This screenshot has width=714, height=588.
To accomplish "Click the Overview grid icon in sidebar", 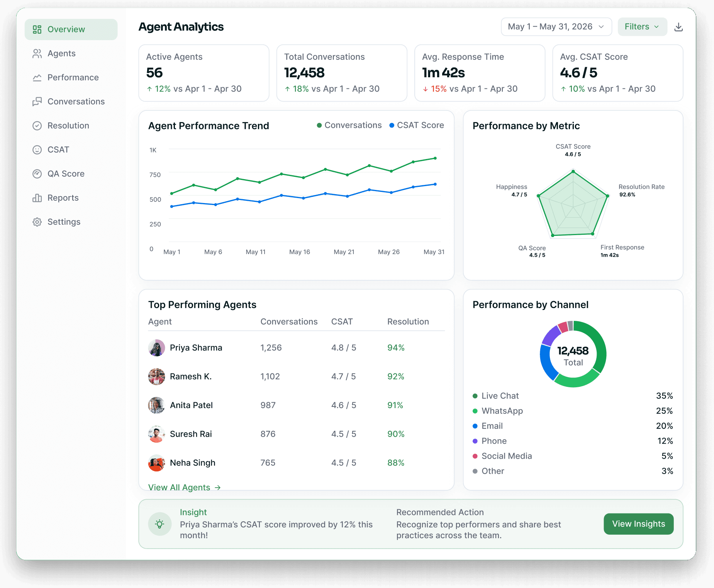I will [x=37, y=29].
